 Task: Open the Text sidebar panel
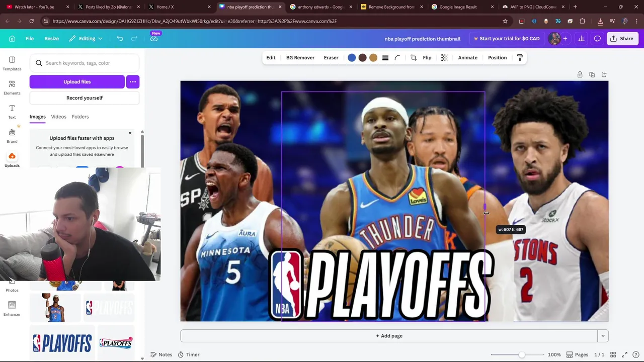click(12, 112)
